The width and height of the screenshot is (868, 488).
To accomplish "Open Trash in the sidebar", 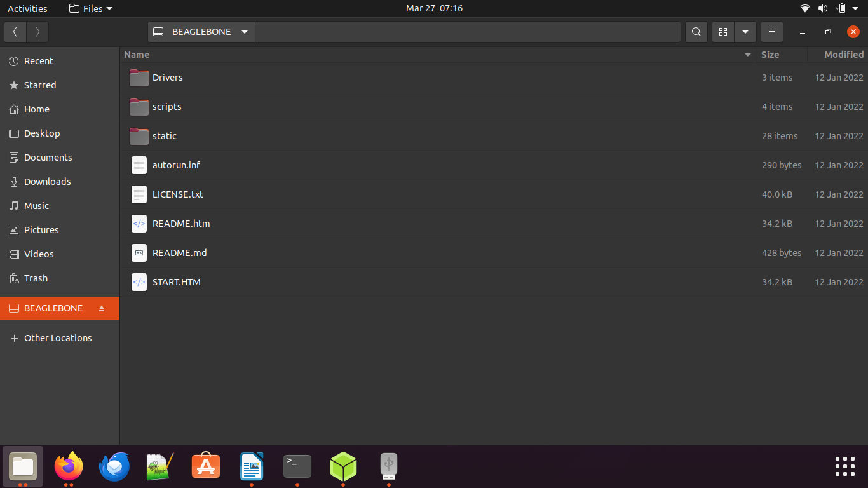I will pyautogui.click(x=60, y=278).
